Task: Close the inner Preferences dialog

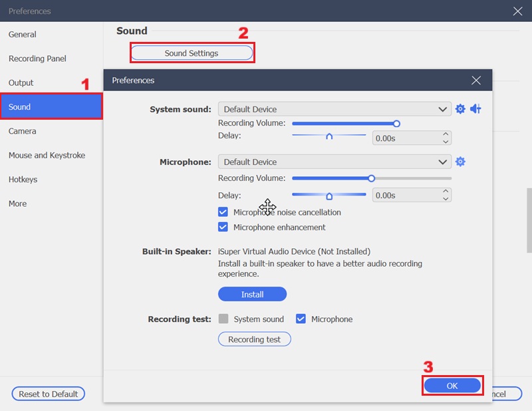Action: pyautogui.click(x=475, y=80)
